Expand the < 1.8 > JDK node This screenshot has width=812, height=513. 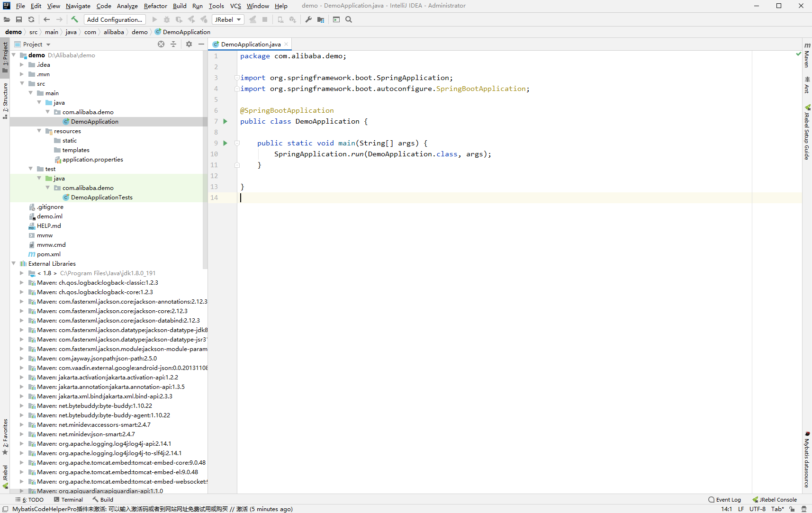pos(21,273)
